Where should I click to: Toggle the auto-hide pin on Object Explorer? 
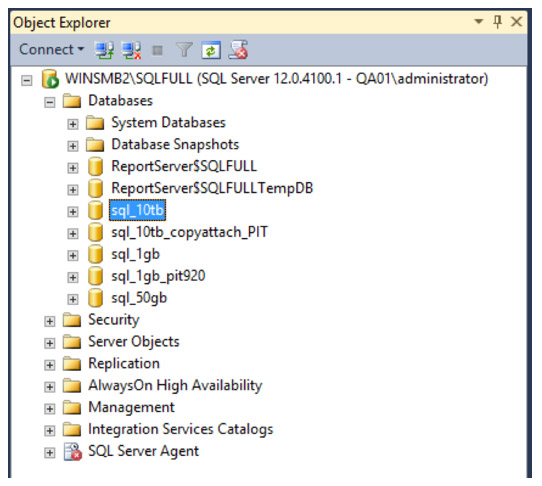click(497, 22)
